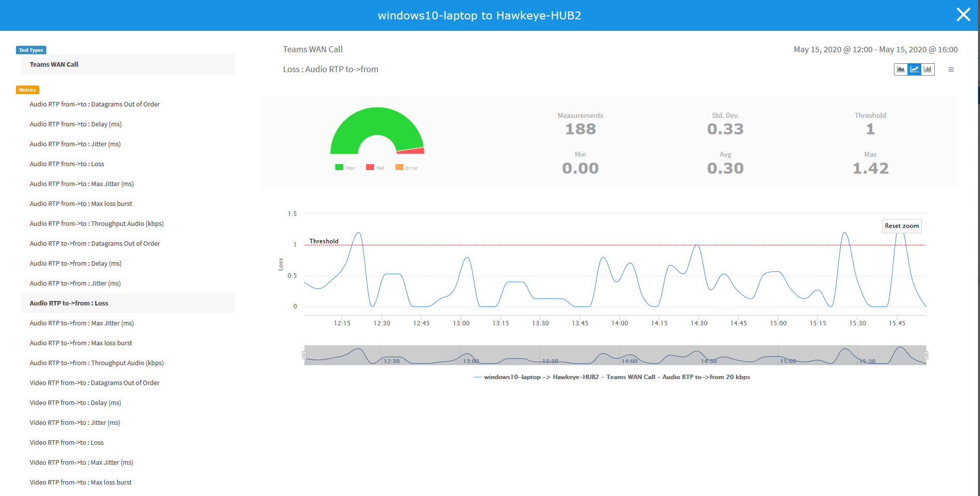The height and width of the screenshot is (496, 980).
Task: Click the Min value 0.00
Action: coord(581,168)
